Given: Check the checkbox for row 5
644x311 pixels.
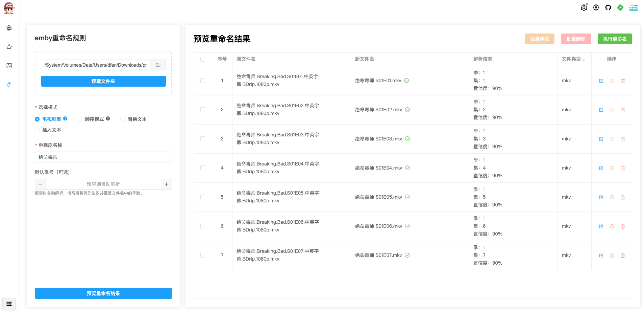Looking at the screenshot, I should [203, 197].
